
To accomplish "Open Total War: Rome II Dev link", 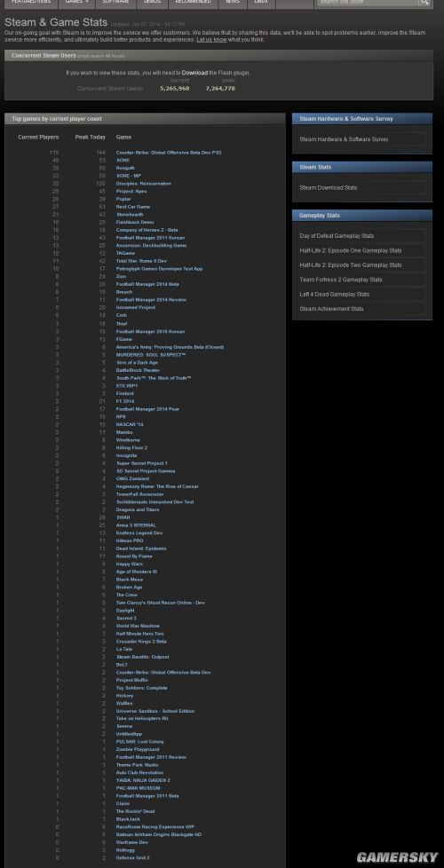I will tap(141, 261).
